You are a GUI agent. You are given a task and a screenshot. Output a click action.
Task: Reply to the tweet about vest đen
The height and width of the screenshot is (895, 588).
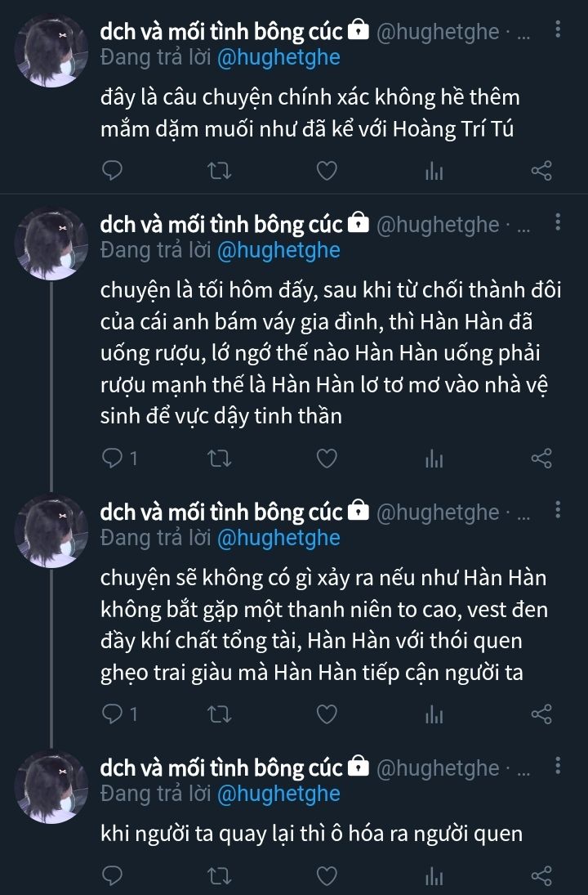114,714
